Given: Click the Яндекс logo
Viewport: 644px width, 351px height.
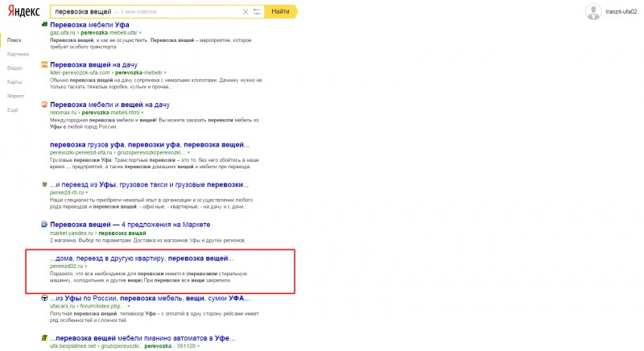Looking at the screenshot, I should pos(24,11).
